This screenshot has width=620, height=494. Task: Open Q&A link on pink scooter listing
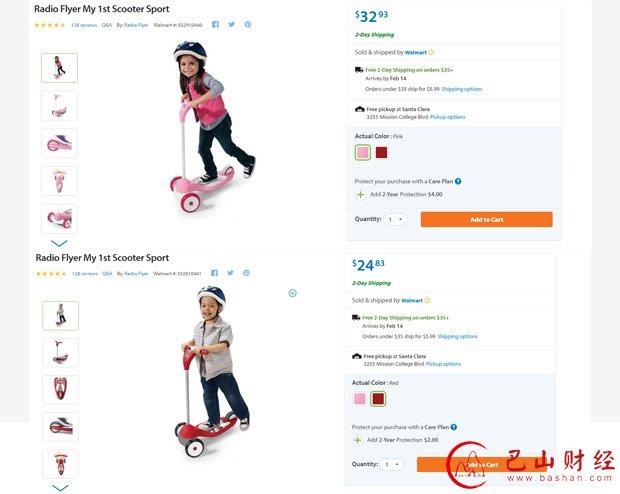click(x=107, y=24)
